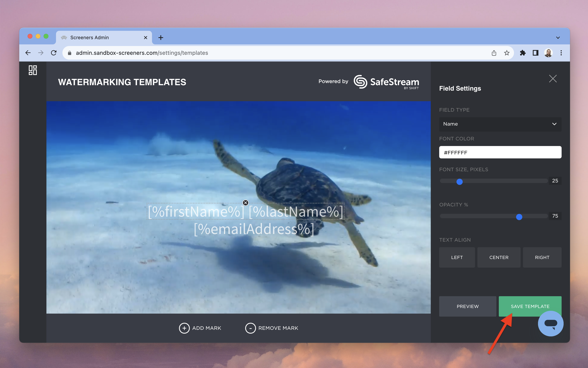Click the share page icon
The height and width of the screenshot is (368, 588).
(x=494, y=53)
